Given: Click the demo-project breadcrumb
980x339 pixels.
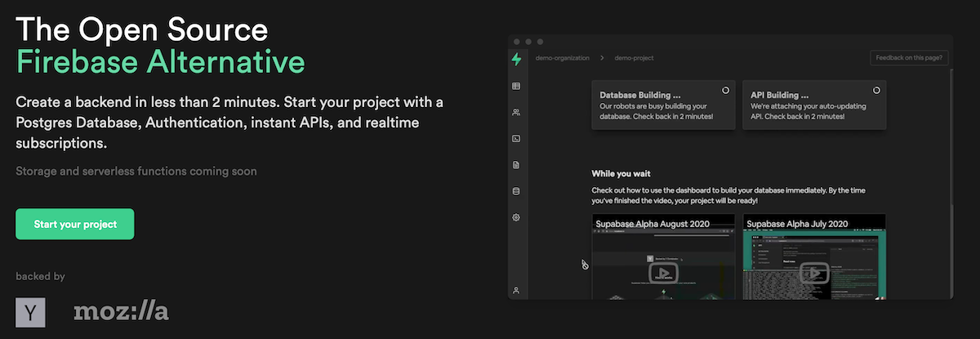Looking at the screenshot, I should [x=635, y=58].
